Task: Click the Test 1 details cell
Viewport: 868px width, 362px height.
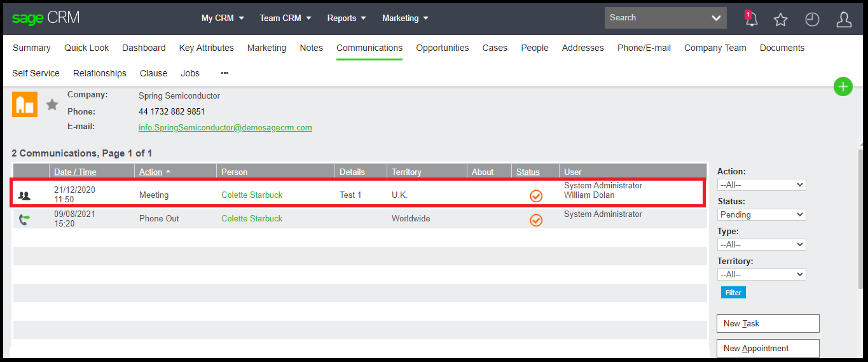Action: point(350,195)
